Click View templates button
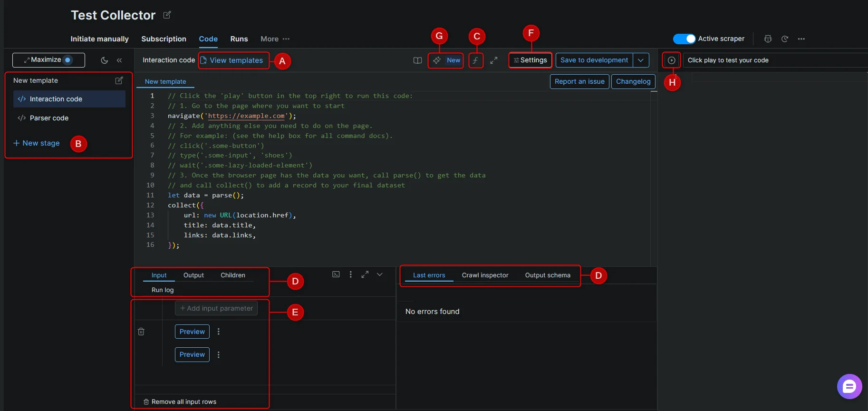The height and width of the screenshot is (411, 868). (232, 60)
